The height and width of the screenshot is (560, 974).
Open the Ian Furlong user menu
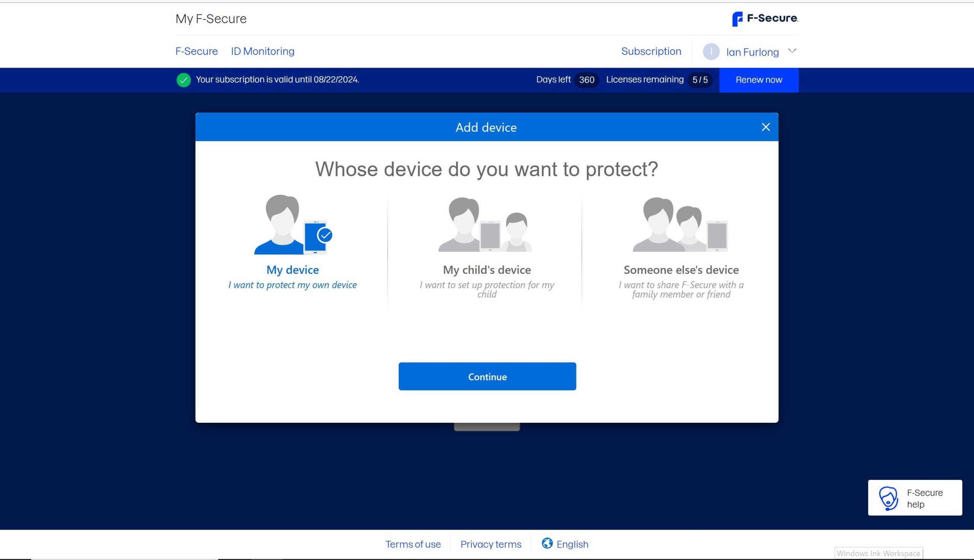pyautogui.click(x=752, y=52)
